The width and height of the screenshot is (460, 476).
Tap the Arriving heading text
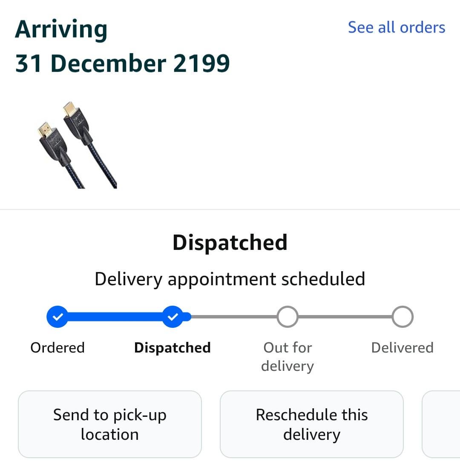(61, 29)
